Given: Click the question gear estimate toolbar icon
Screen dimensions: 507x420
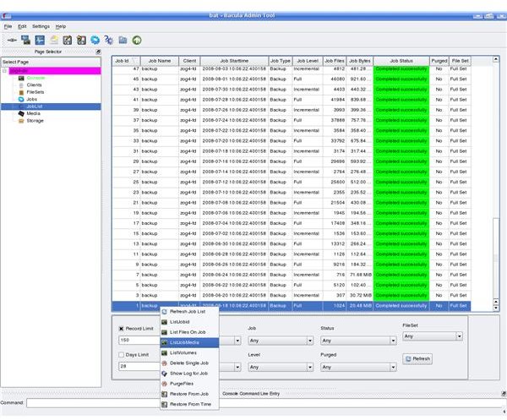Looking at the screenshot, I should 109,40.
